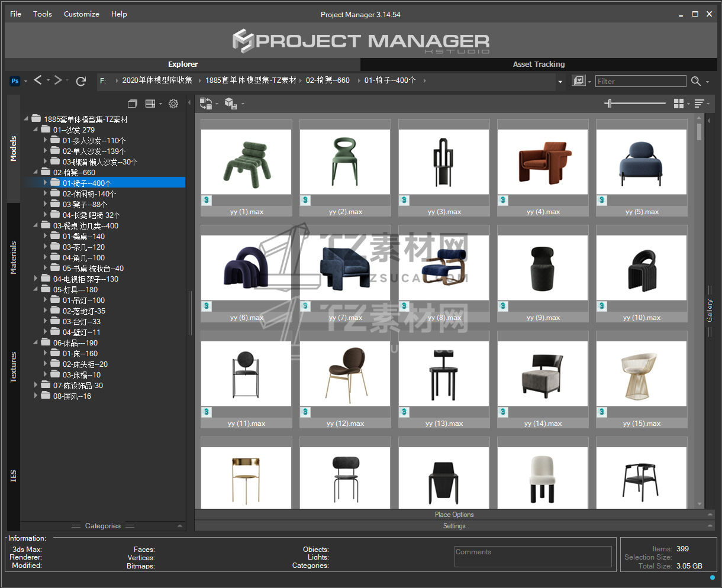This screenshot has width=722, height=588.
Task: Refresh the current folder view
Action: [81, 81]
